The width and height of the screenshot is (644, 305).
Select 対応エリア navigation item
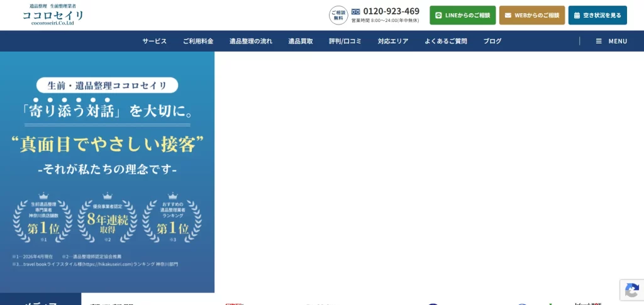click(x=393, y=41)
